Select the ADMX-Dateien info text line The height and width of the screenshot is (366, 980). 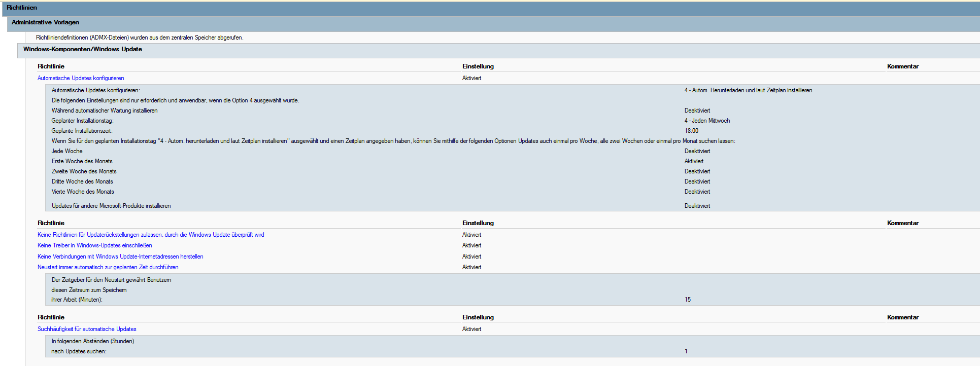point(140,38)
